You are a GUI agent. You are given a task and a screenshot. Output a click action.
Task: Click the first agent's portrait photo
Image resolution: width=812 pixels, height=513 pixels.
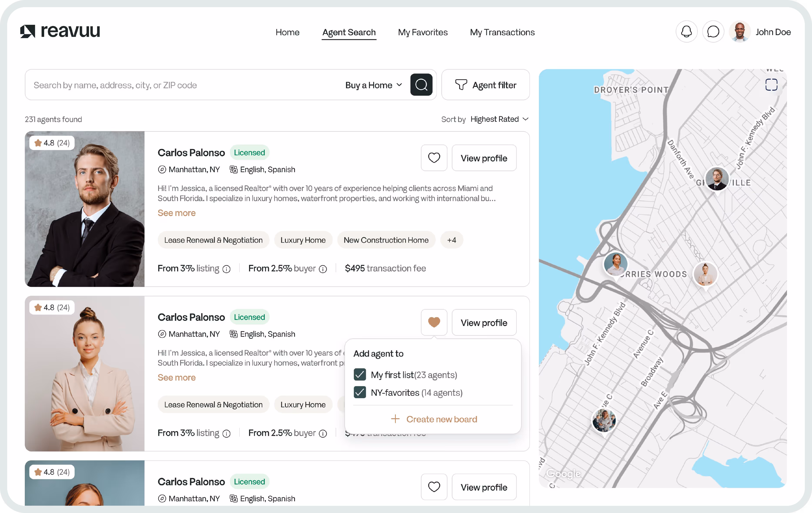tap(85, 209)
